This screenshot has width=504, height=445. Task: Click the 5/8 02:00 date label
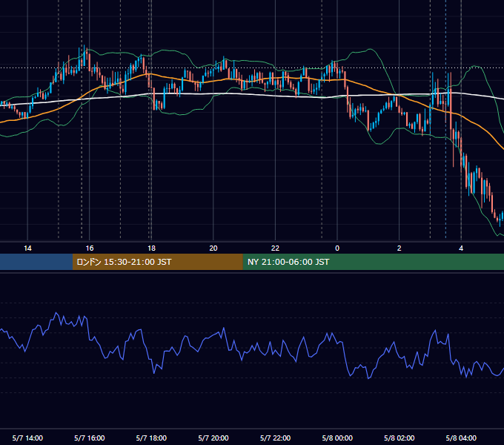click(x=399, y=438)
